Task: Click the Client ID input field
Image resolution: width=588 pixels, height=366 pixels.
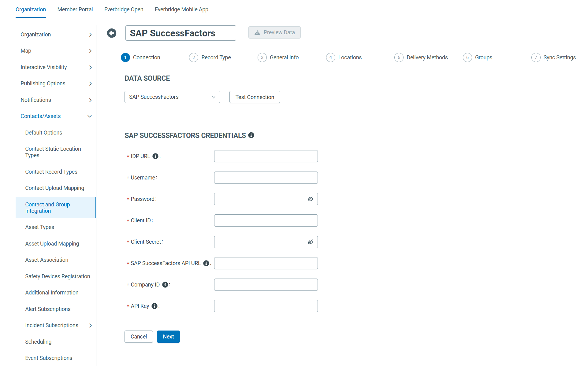Action: pyautogui.click(x=266, y=220)
